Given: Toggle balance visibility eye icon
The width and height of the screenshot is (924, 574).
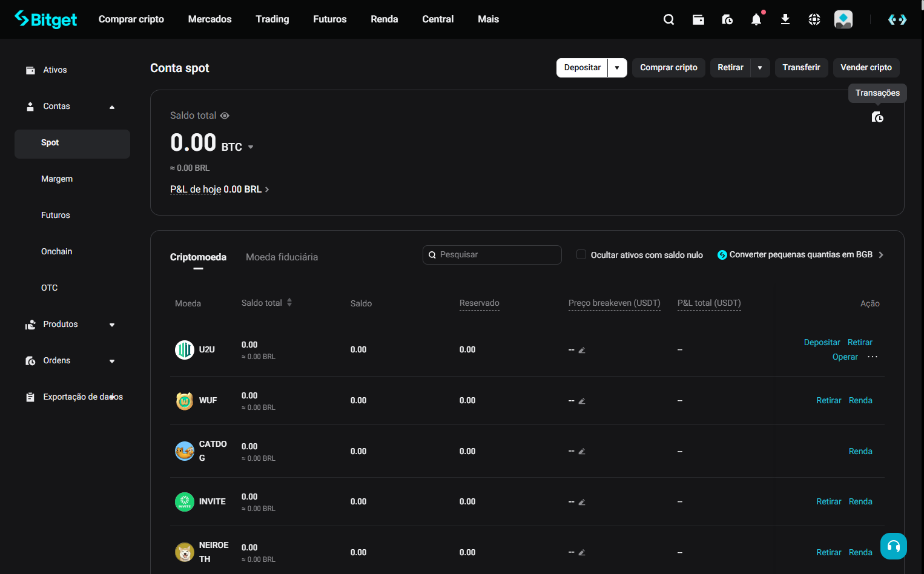Looking at the screenshot, I should pos(225,116).
